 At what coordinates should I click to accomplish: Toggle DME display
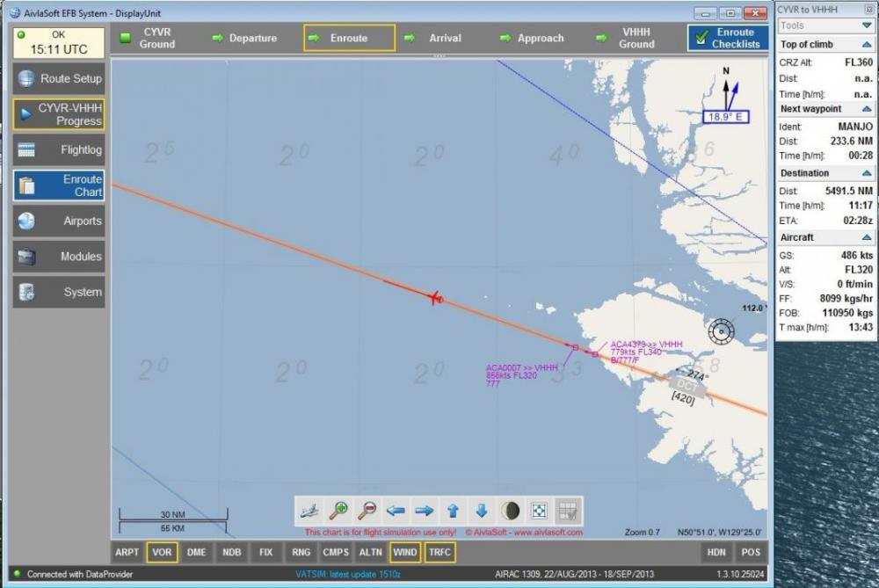197,552
